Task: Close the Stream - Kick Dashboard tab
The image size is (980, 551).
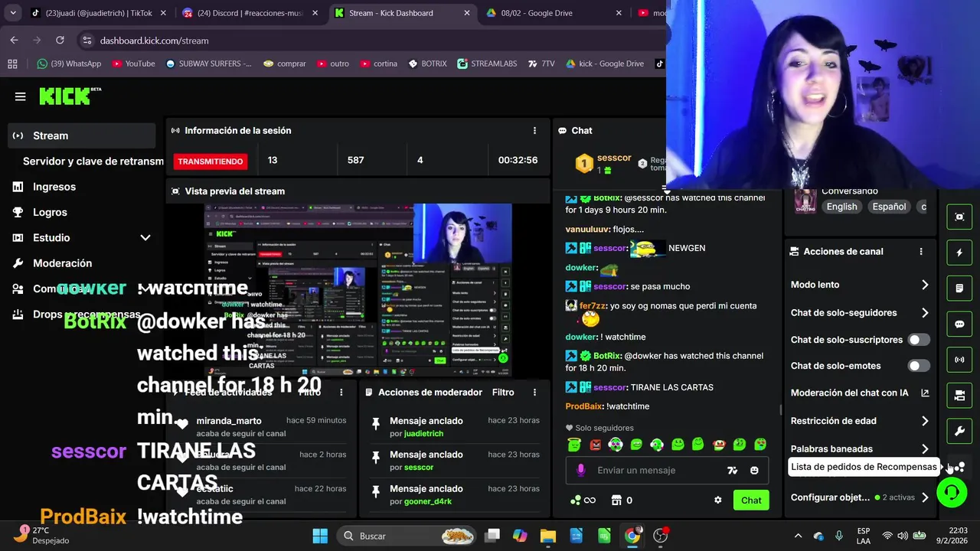Action: point(467,13)
